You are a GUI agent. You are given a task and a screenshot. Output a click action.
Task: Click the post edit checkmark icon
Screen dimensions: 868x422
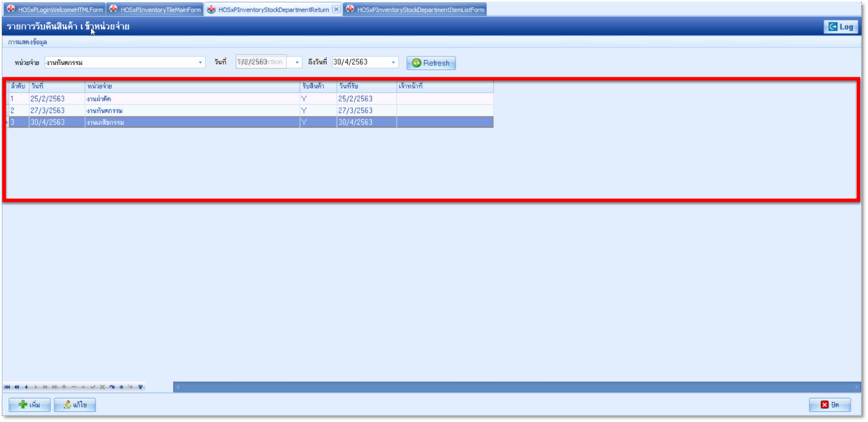(93, 387)
